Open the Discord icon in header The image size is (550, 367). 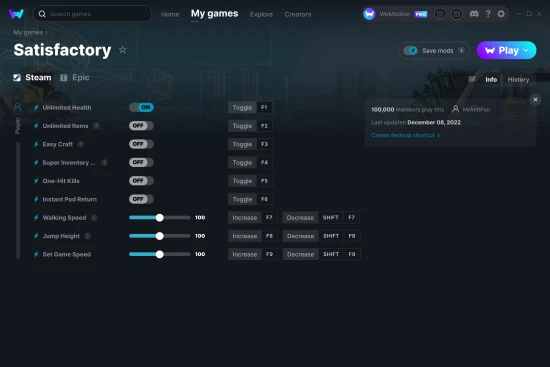(474, 14)
